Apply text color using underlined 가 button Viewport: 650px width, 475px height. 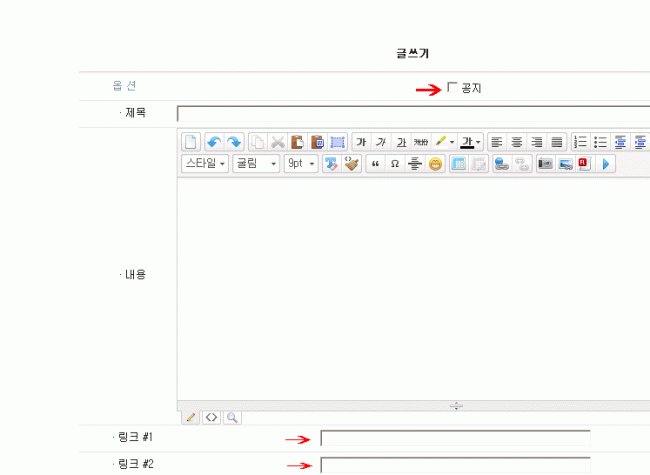coord(467,142)
